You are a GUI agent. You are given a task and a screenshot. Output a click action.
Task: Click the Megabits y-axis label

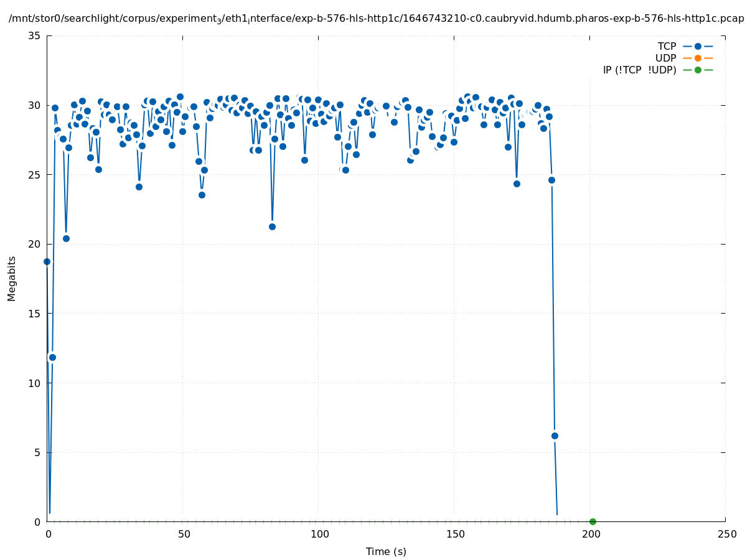(x=12, y=278)
